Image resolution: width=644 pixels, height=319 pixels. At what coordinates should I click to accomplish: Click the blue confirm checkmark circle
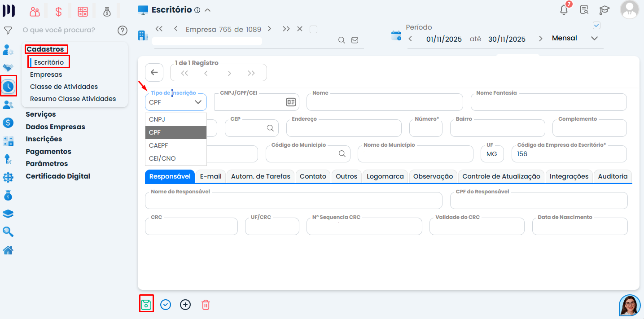pos(166,305)
